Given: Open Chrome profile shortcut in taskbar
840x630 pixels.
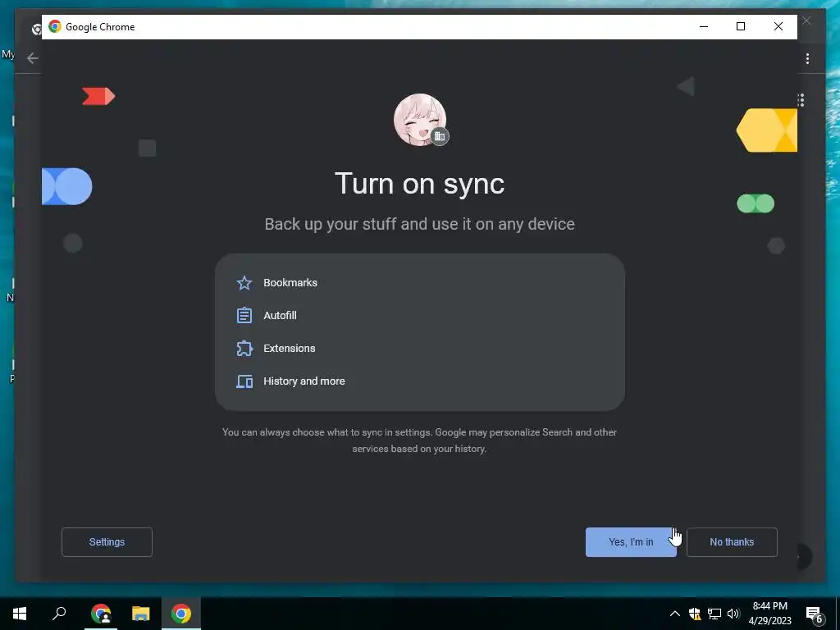Looking at the screenshot, I should point(101,614).
